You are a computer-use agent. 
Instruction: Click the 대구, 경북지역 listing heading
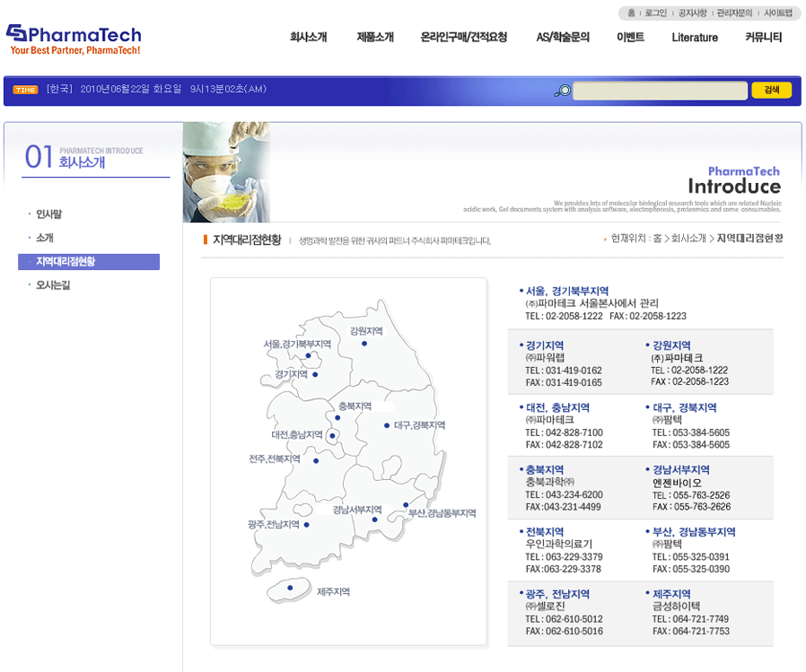[685, 407]
